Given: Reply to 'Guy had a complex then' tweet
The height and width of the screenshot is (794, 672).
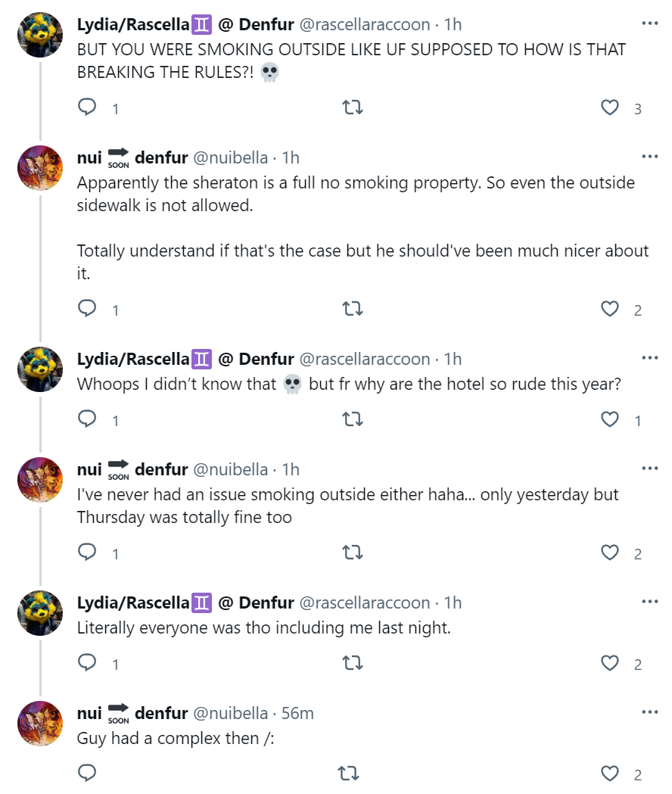Looking at the screenshot, I should [x=87, y=773].
